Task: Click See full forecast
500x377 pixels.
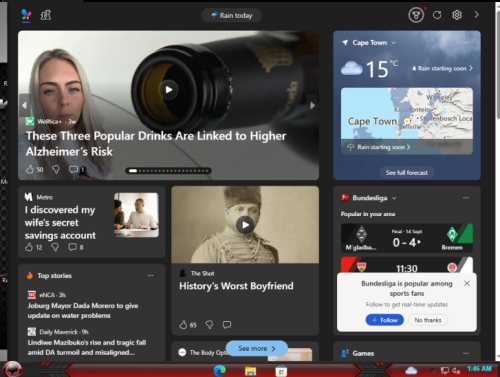Action: [x=407, y=172]
